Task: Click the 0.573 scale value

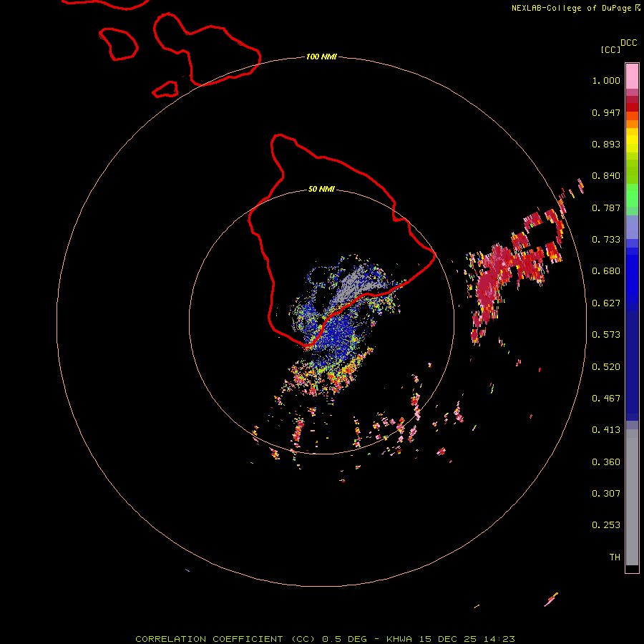Action: click(606, 335)
